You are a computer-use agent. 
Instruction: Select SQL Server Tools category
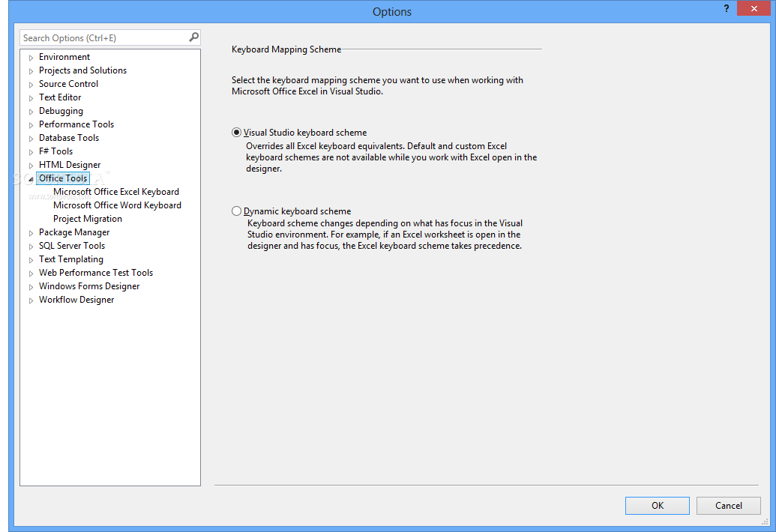(x=72, y=246)
